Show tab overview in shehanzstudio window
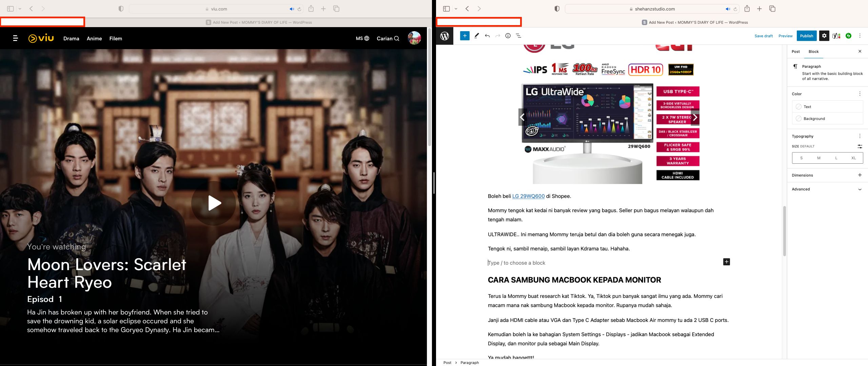The width and height of the screenshot is (868, 366). click(x=772, y=9)
